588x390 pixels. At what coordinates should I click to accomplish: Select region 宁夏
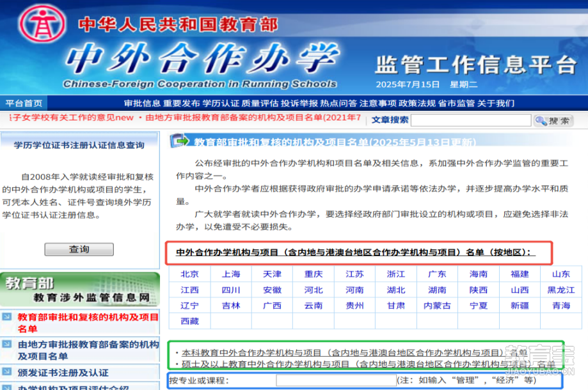(x=479, y=305)
